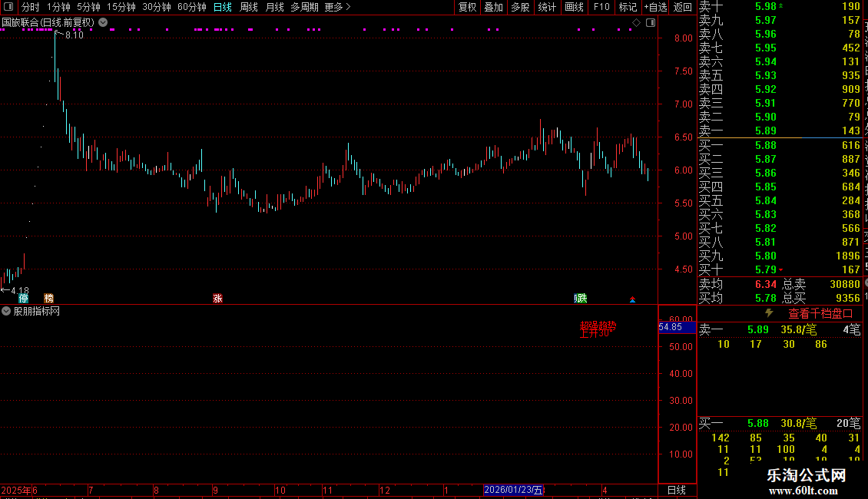Image resolution: width=868 pixels, height=499 pixels.
Task: Click the 超强趋势 indicator label
Action: click(x=598, y=326)
